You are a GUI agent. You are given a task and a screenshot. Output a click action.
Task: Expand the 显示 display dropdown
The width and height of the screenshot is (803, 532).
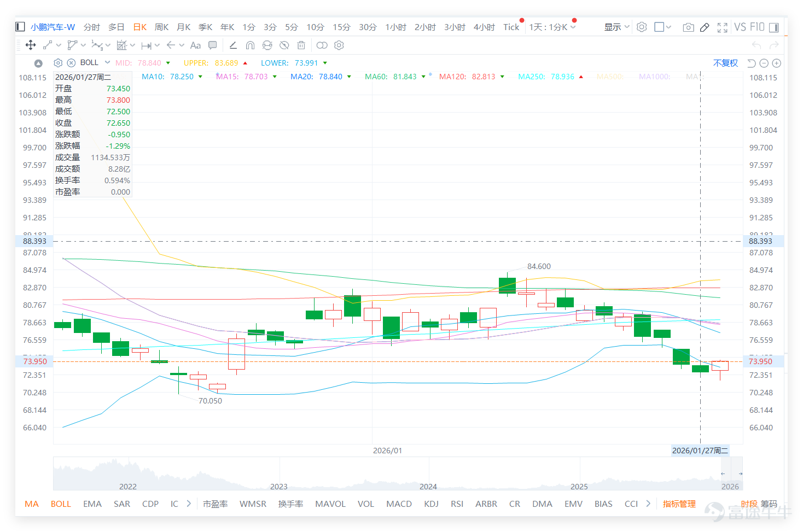tap(617, 27)
